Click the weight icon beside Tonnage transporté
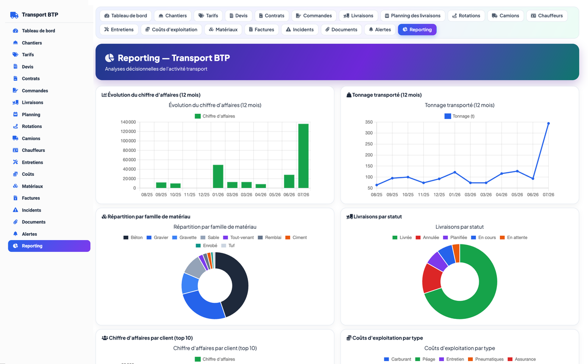Screen dimensions: 588x364 (x=349, y=95)
